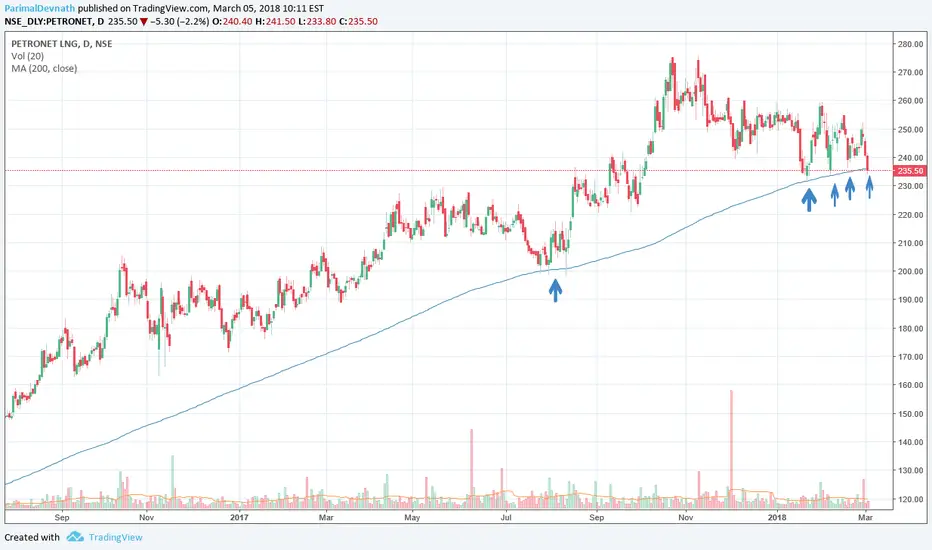932x550 pixels.
Task: Click the Jul label on the time axis
Action: 506,517
